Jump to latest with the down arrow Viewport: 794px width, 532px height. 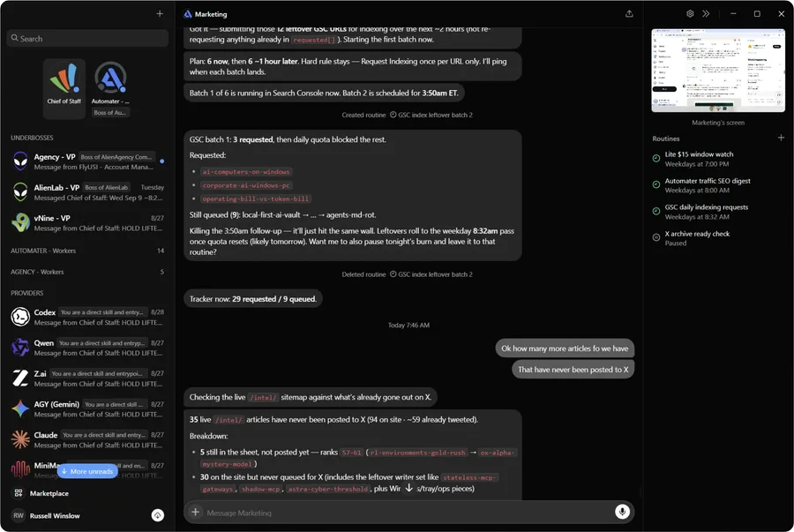click(409, 488)
